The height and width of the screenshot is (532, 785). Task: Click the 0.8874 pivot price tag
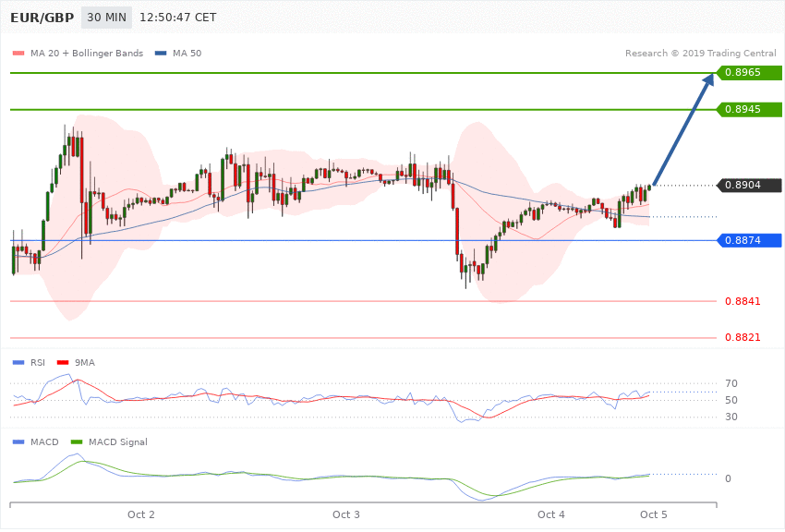tap(750, 240)
